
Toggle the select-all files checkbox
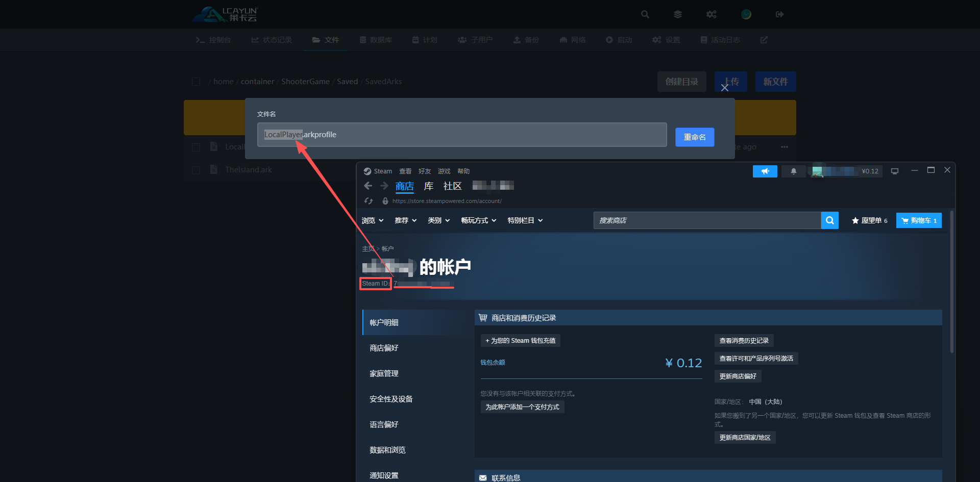click(x=196, y=82)
